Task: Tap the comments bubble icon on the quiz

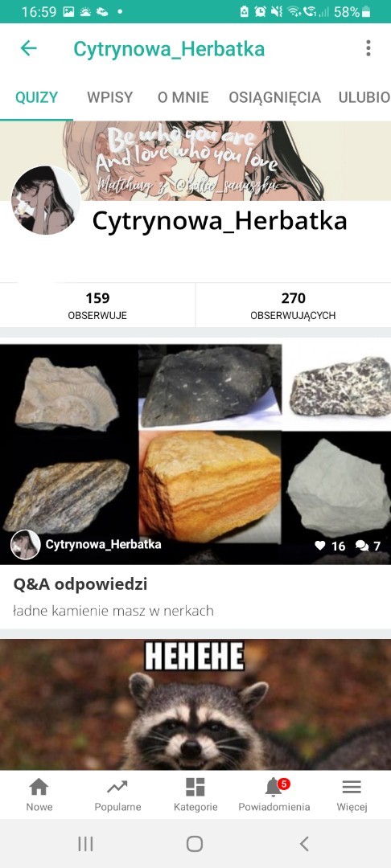Action: (362, 547)
